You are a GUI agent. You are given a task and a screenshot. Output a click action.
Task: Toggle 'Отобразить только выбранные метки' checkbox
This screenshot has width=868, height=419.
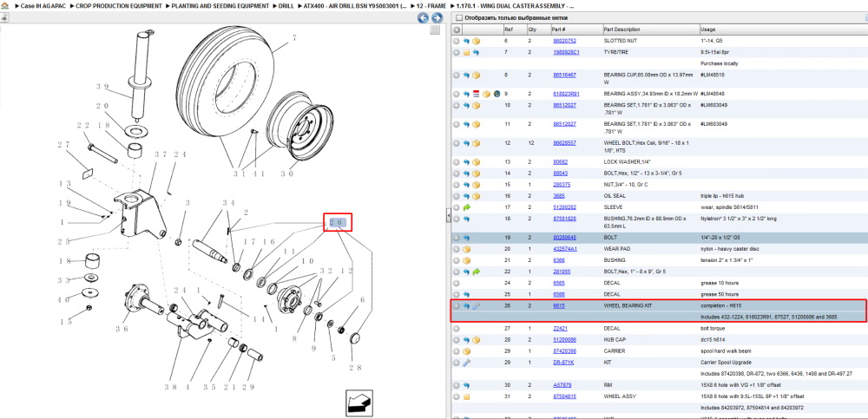coord(458,17)
